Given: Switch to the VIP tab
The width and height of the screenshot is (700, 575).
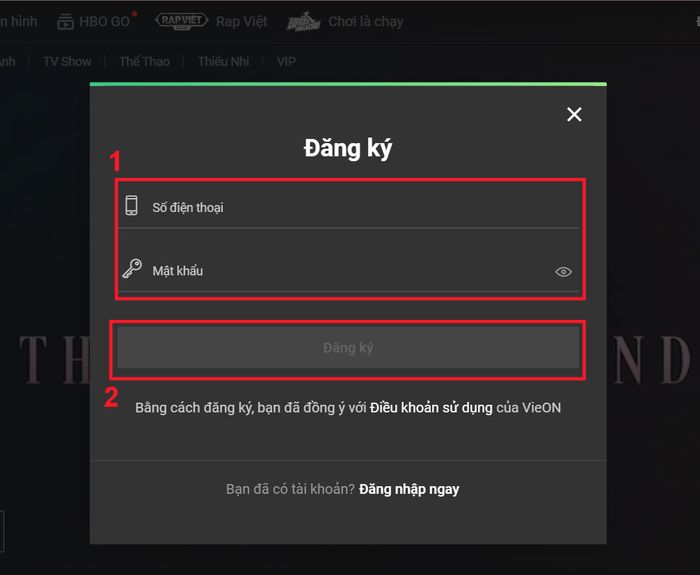Looking at the screenshot, I should [286, 61].
